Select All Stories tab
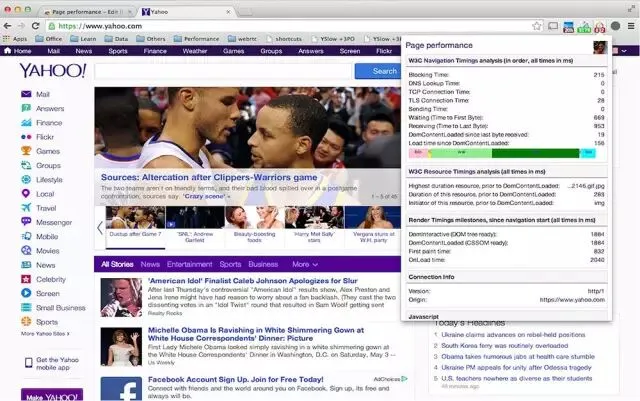The width and height of the screenshot is (640, 401). (x=117, y=264)
